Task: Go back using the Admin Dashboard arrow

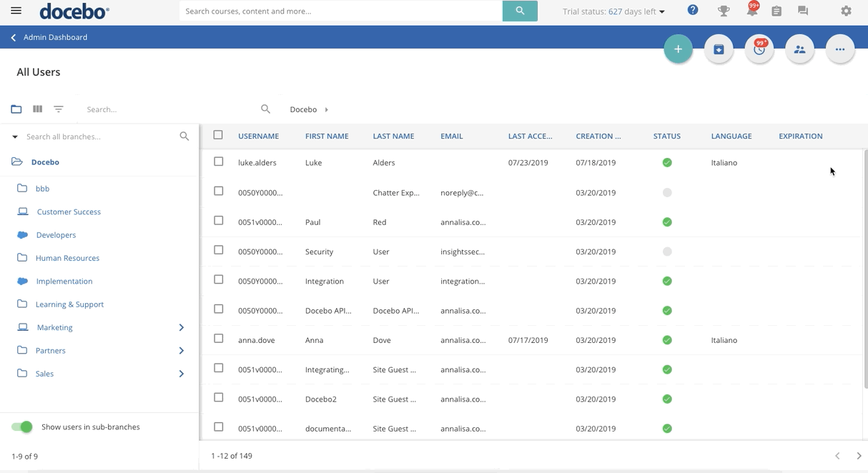Action: (13, 37)
